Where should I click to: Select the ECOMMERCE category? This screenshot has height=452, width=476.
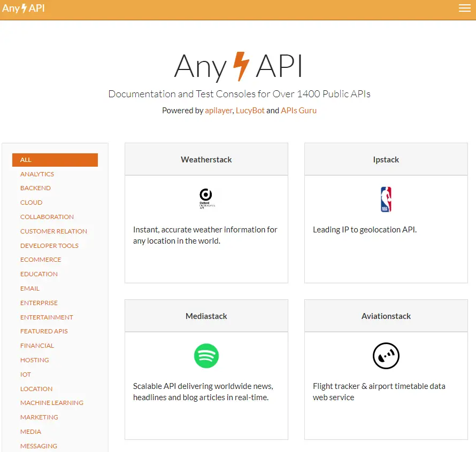pyautogui.click(x=41, y=259)
